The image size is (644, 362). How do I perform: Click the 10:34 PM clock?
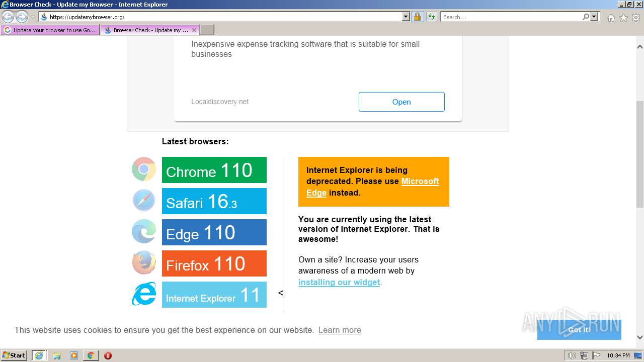(618, 355)
